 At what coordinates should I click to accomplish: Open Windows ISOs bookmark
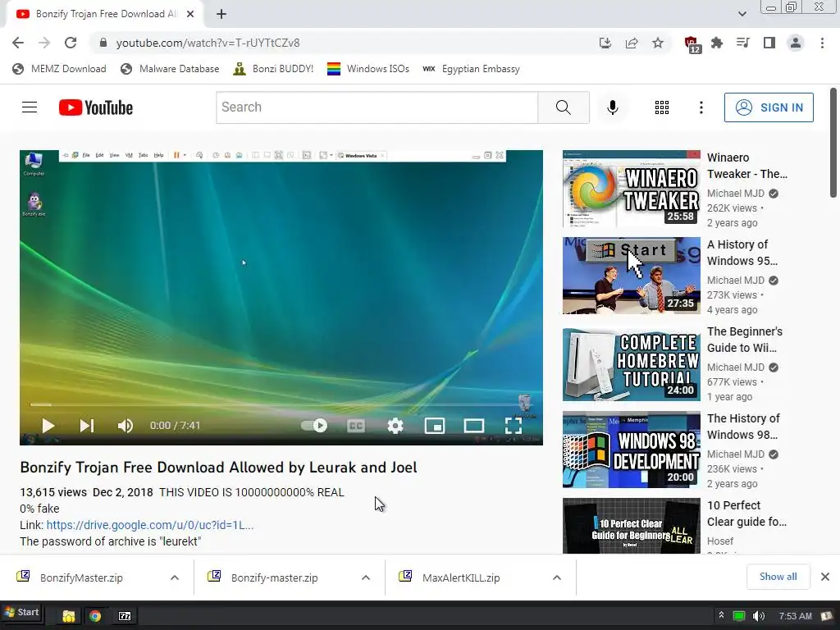(368, 69)
